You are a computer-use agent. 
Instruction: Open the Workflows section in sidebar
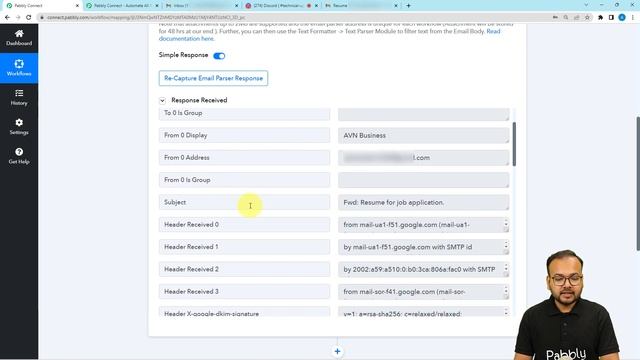click(19, 68)
